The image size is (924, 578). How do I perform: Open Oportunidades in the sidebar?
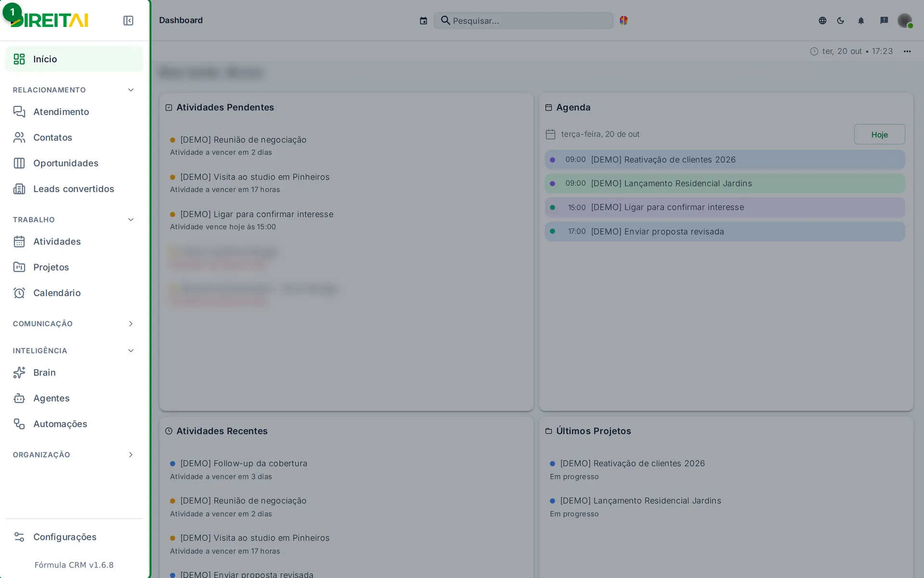(74, 163)
